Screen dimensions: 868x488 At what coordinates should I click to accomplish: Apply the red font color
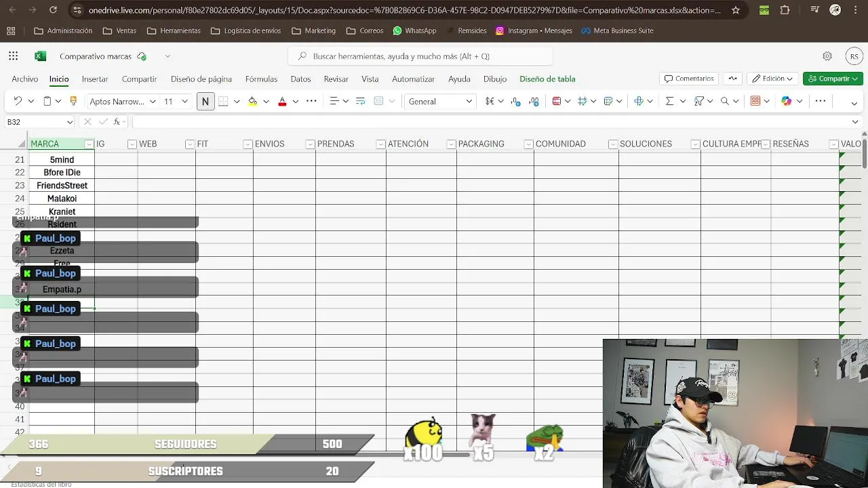(282, 101)
